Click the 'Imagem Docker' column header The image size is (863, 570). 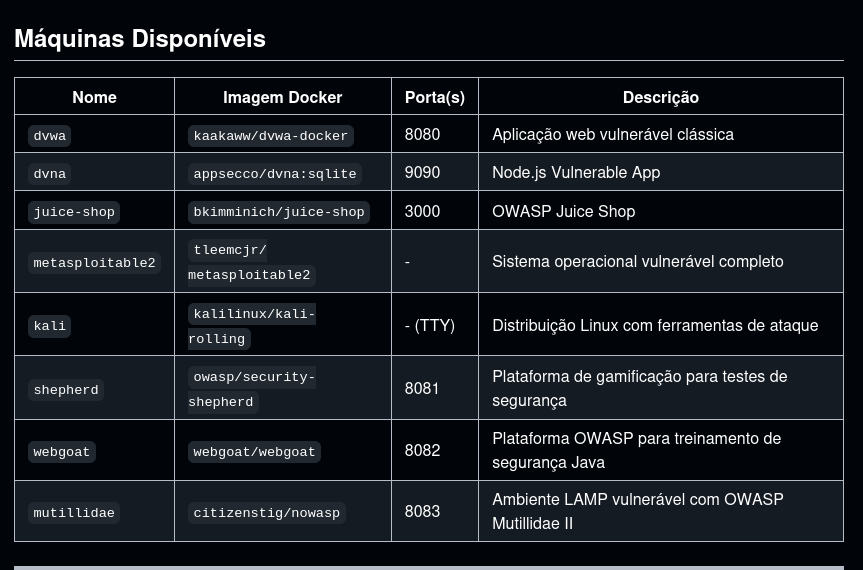[282, 97]
